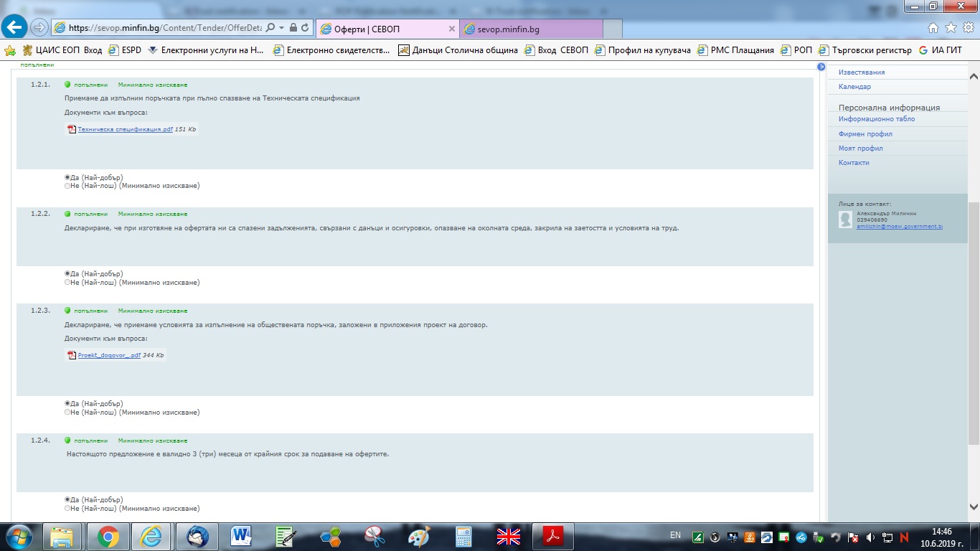Open 'Информационно табло' in the sidebar
Image resolution: width=980 pixels, height=551 pixels.
[877, 119]
